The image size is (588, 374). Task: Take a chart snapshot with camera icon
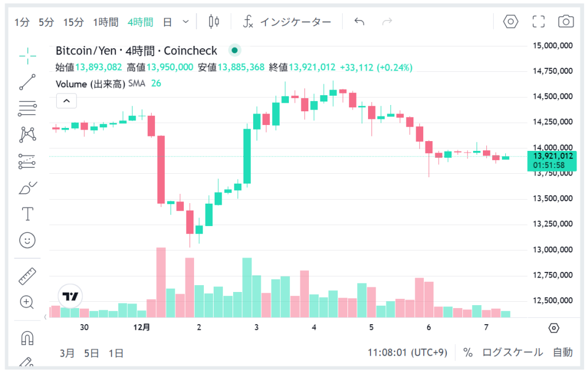[566, 22]
